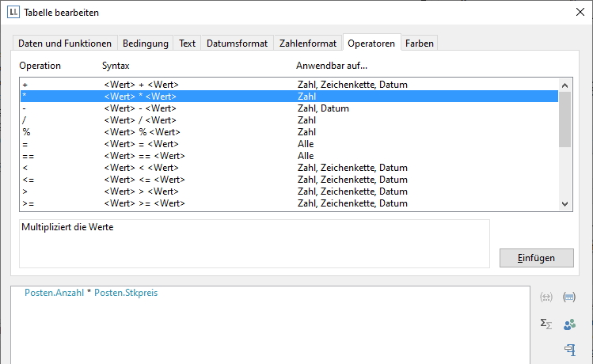This screenshot has width=593, height=364.
Task: Click the Syntax column header
Action: tap(116, 66)
